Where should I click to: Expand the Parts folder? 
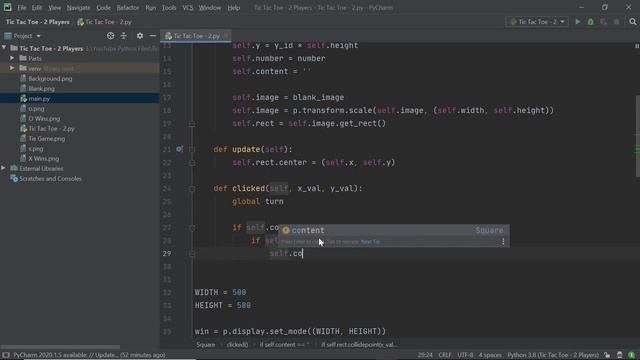pos(12,58)
